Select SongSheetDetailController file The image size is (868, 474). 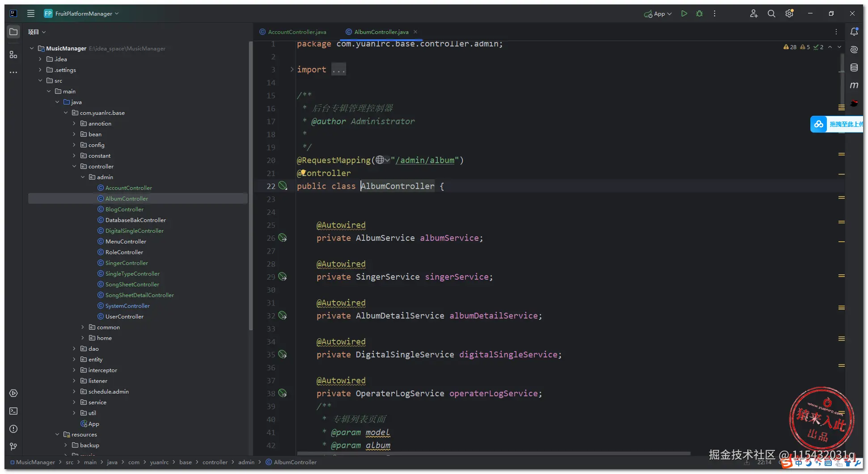click(x=140, y=295)
